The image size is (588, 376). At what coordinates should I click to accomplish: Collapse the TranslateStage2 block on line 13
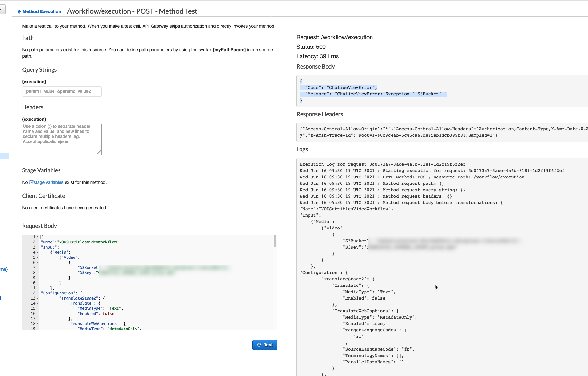coord(37,298)
